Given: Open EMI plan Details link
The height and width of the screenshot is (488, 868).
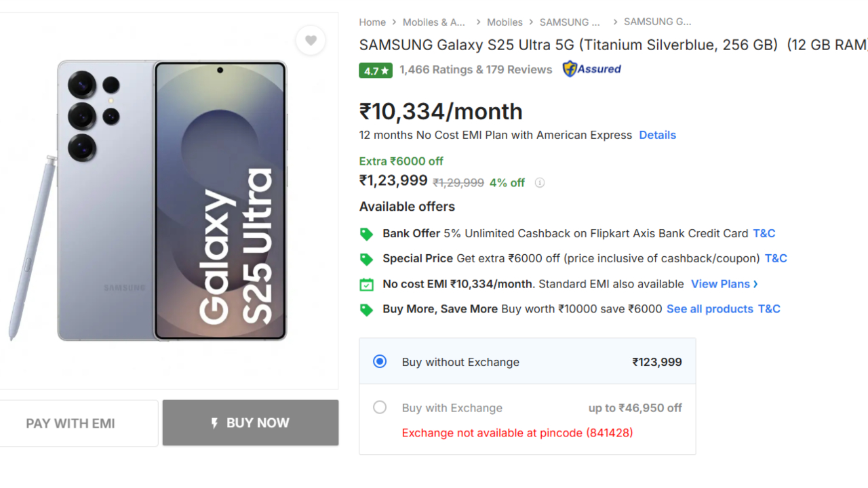Looking at the screenshot, I should [x=657, y=135].
